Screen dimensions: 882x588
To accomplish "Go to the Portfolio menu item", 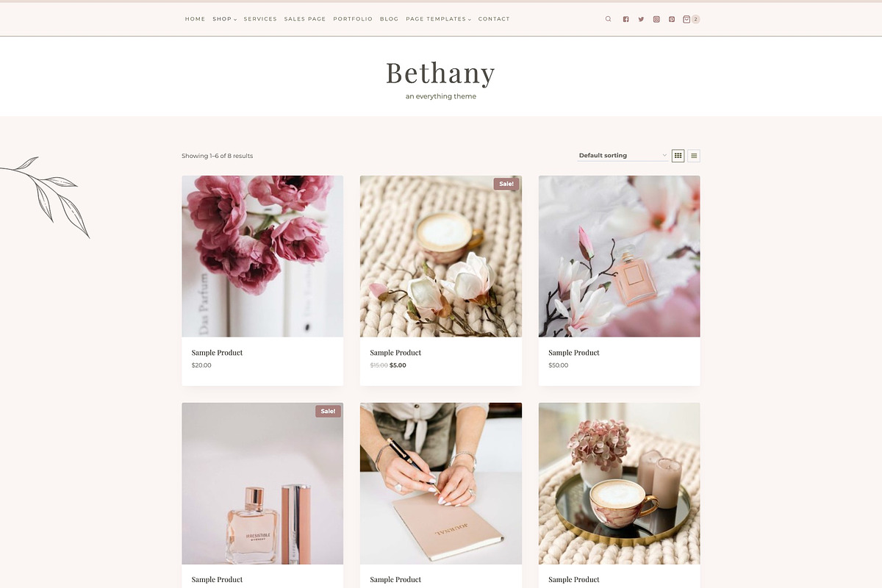I will [x=353, y=19].
